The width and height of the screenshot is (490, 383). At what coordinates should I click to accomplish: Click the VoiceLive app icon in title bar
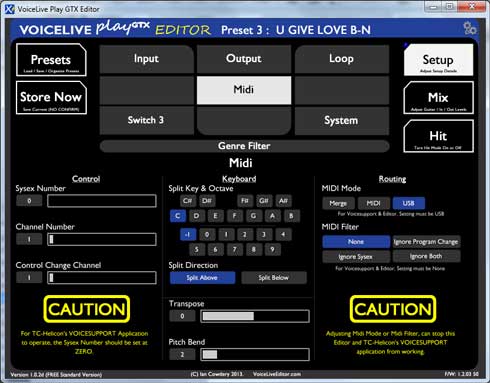click(x=10, y=9)
